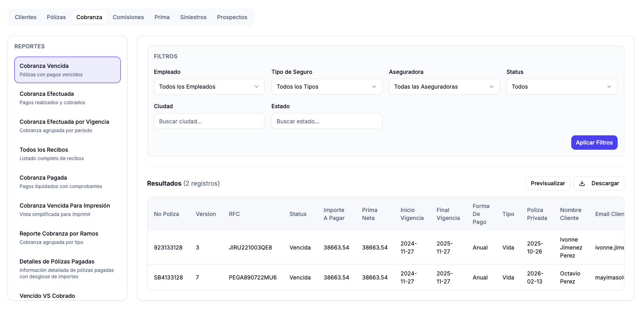
Task: Select the Siniestros tab
Action: pyautogui.click(x=193, y=17)
